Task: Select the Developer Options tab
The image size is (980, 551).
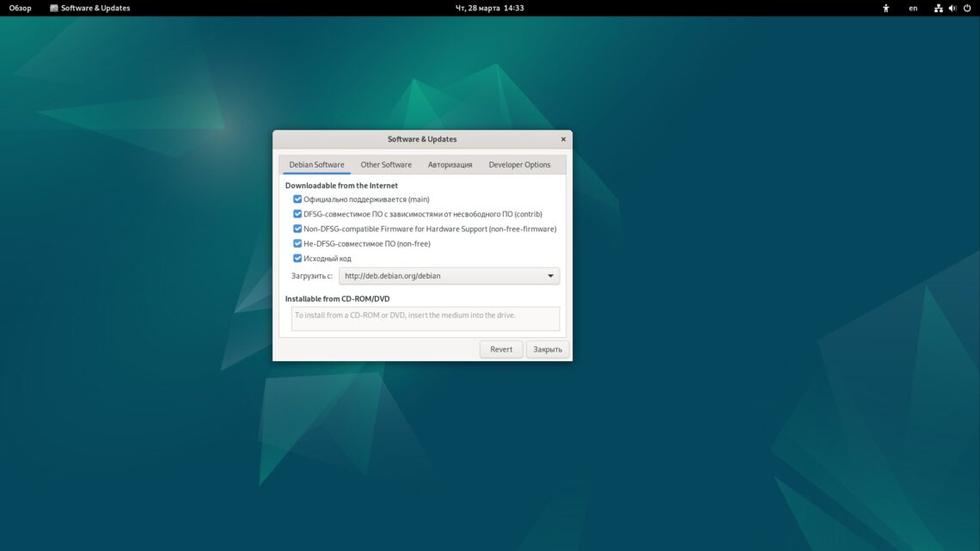Action: (519, 163)
